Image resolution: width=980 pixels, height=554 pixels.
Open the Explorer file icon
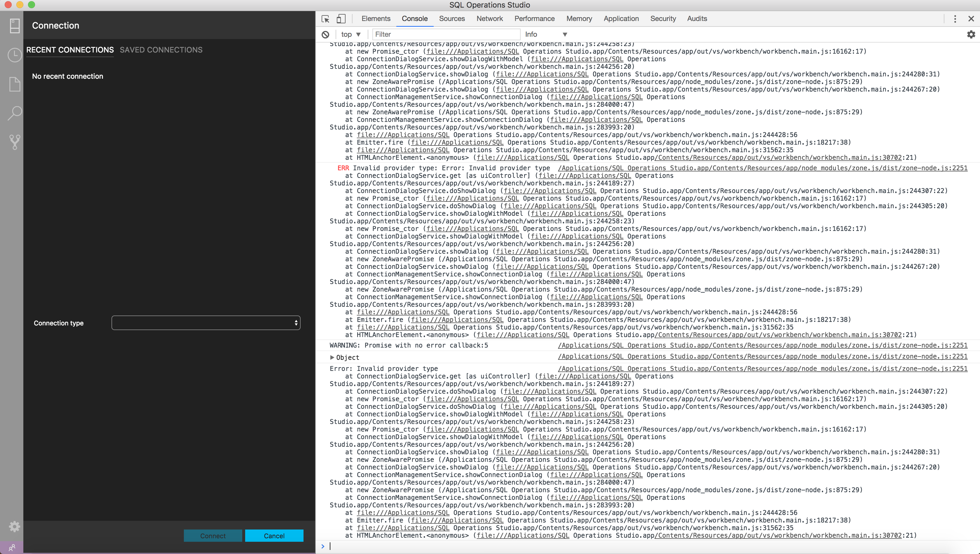click(x=15, y=84)
